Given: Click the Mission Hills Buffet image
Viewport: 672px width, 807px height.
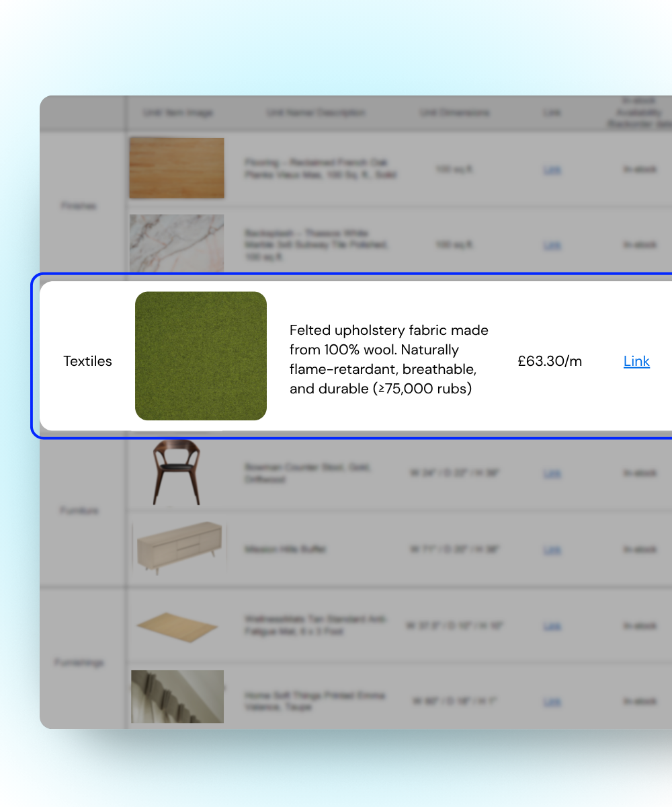Looking at the screenshot, I should (x=179, y=547).
